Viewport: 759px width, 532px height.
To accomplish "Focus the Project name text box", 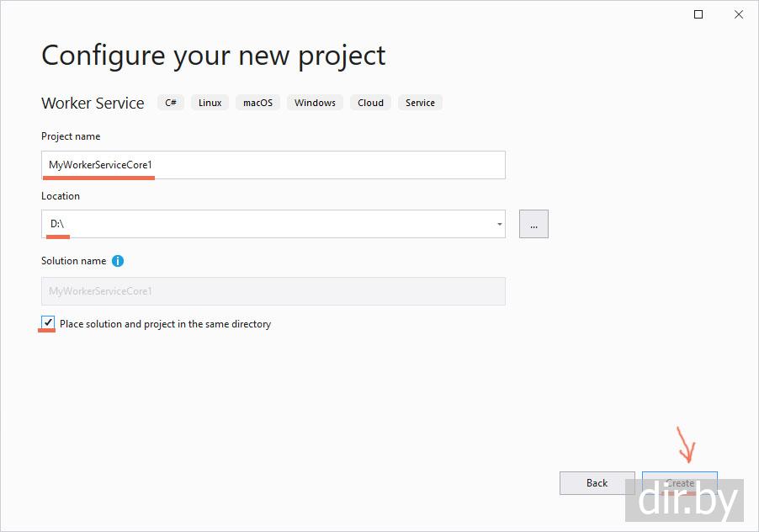I will click(x=273, y=165).
